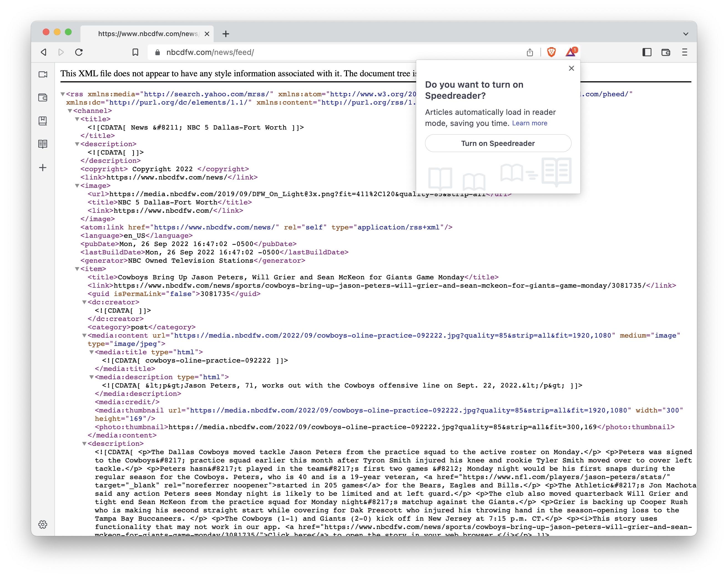Open sidebar settings via the gear icon
Image resolution: width=728 pixels, height=577 pixels.
tap(42, 524)
